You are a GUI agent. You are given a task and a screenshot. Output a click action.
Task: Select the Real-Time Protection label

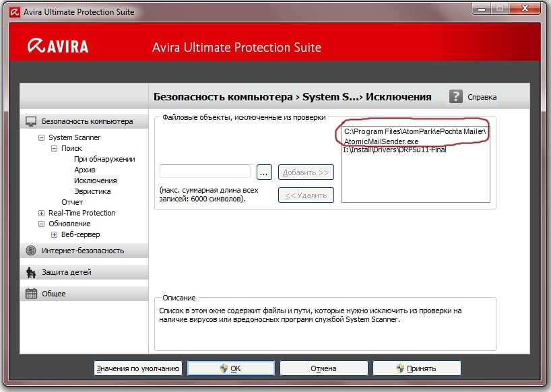pyautogui.click(x=82, y=214)
